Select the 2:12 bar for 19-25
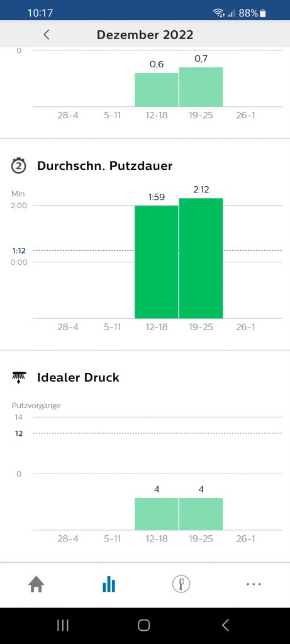Viewport: 290px width, 644px height. coord(201,258)
